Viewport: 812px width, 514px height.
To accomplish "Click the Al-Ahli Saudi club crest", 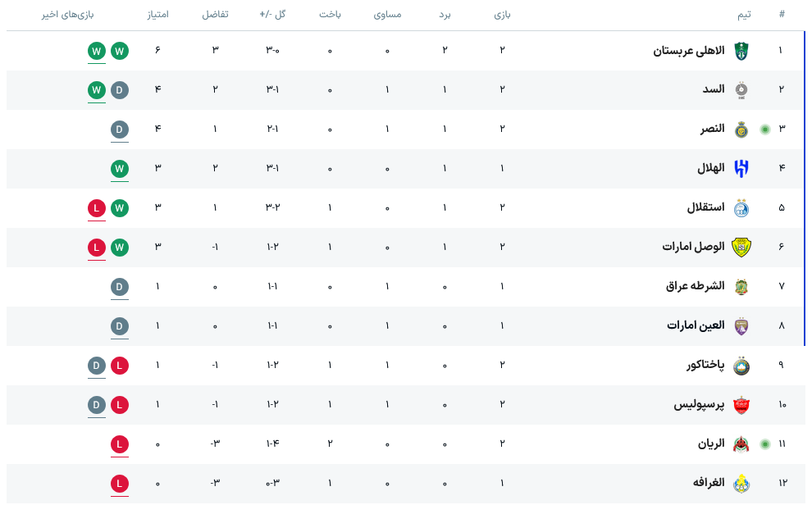I will pos(741,51).
